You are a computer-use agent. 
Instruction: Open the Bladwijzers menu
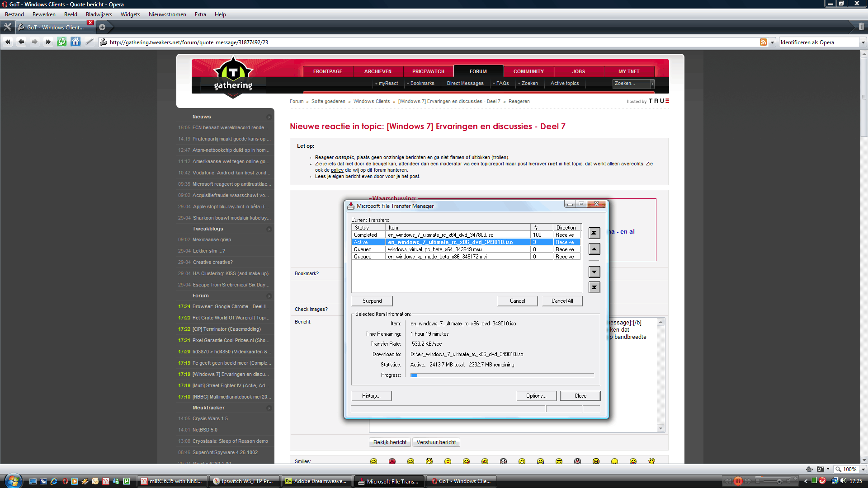[99, 14]
